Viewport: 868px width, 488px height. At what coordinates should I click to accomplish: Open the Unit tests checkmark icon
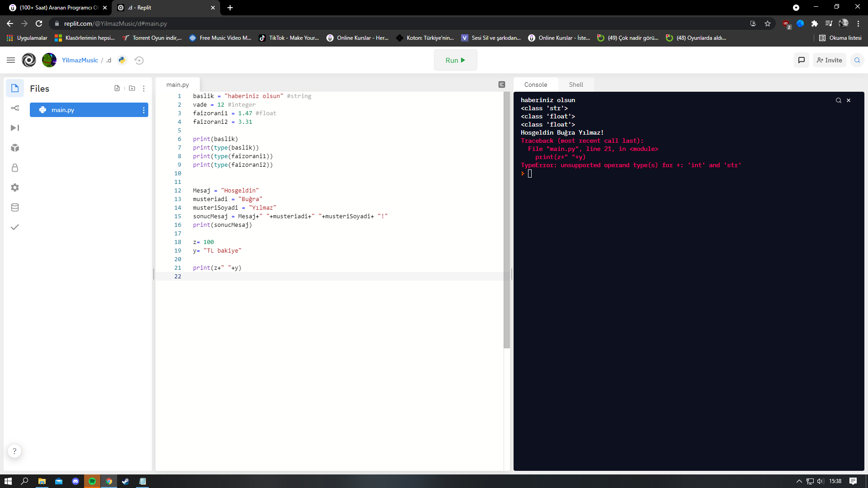pos(15,227)
